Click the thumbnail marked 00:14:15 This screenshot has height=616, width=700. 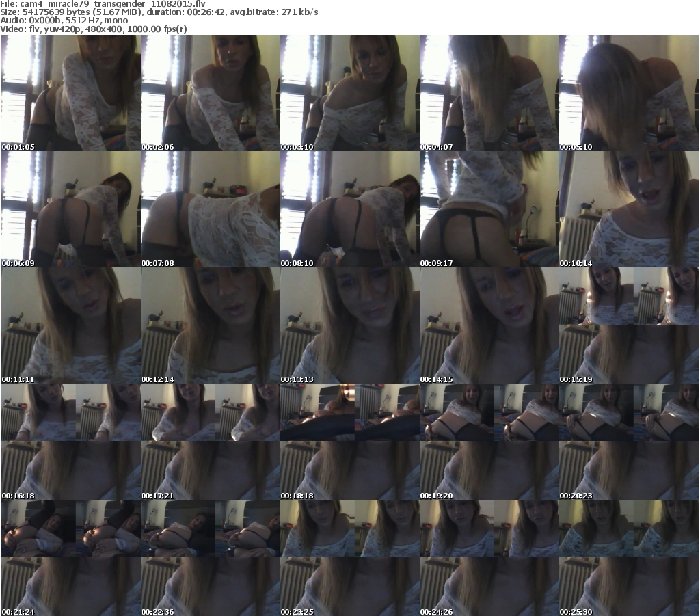pos(489,325)
